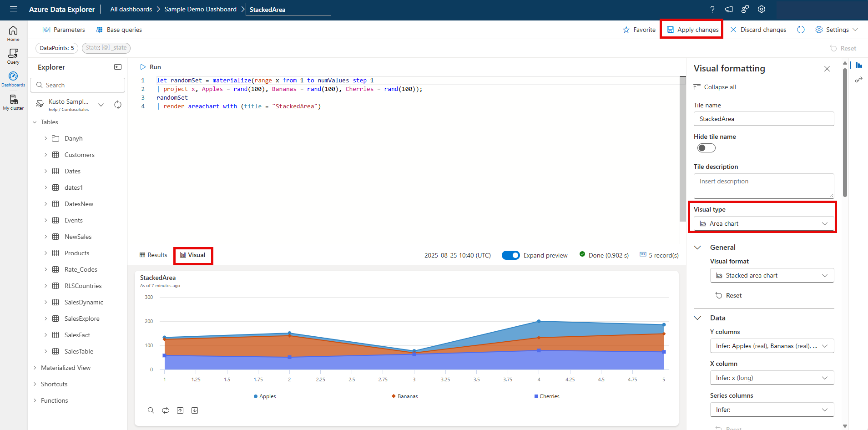This screenshot has width=868, height=430.
Task: Click Apply changes button
Action: (x=692, y=30)
